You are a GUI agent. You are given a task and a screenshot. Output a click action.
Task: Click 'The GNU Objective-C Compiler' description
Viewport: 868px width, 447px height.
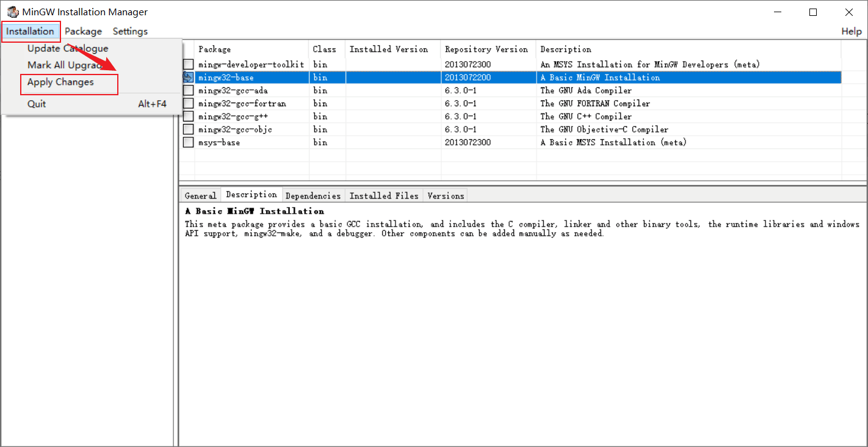coord(604,129)
